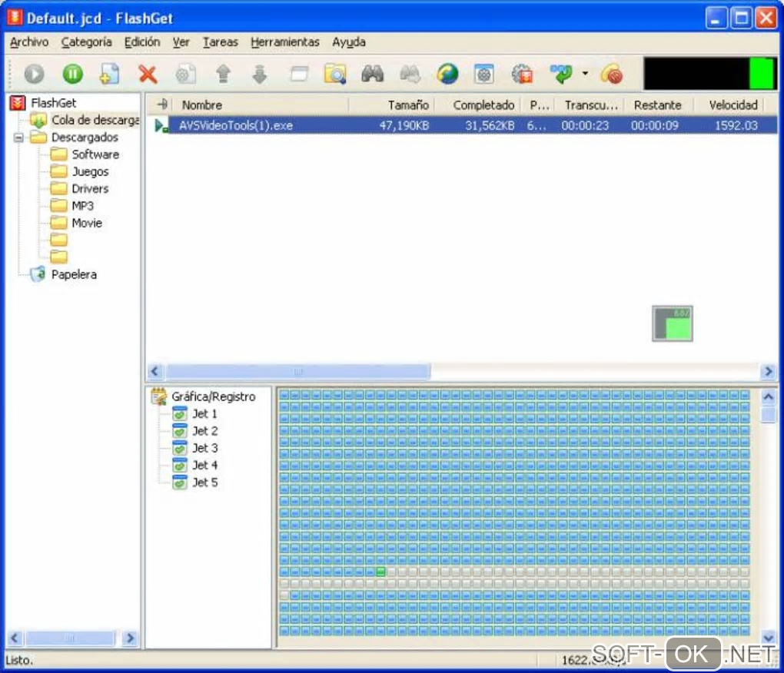
Task: Select Jet 1 connection log
Action: (x=204, y=413)
